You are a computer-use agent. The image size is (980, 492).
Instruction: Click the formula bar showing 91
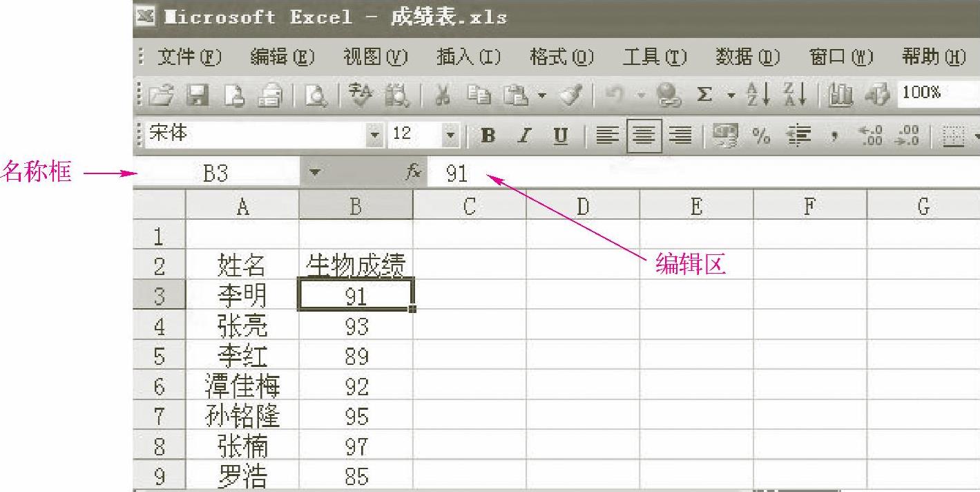click(x=704, y=173)
